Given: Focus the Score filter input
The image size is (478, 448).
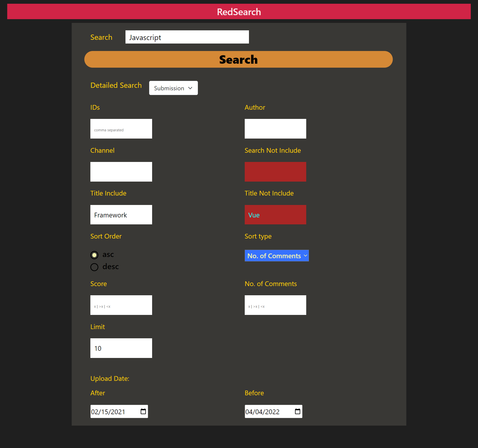Looking at the screenshot, I should pyautogui.click(x=121, y=305).
